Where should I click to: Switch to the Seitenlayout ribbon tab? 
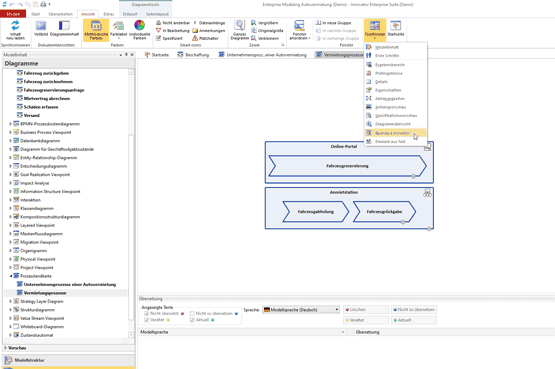tap(157, 14)
